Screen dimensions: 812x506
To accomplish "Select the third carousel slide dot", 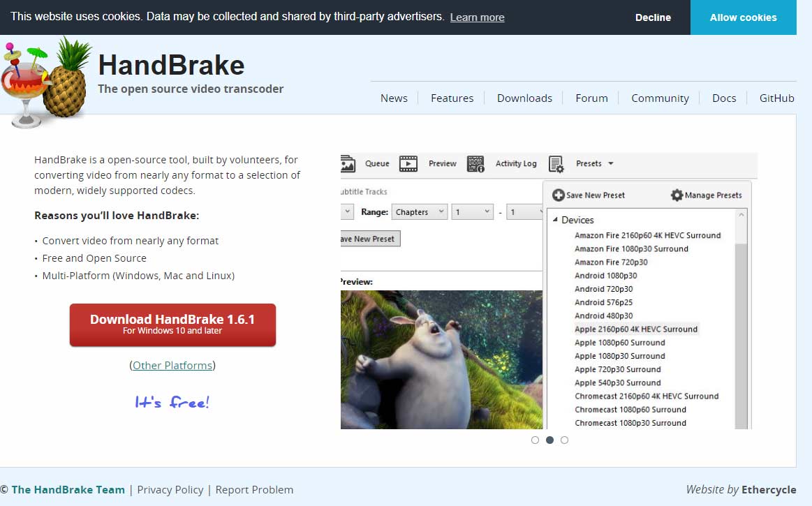I will tap(564, 440).
